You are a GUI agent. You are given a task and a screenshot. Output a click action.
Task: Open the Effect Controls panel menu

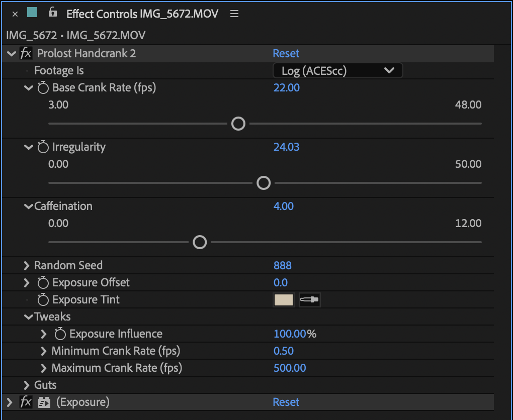234,14
